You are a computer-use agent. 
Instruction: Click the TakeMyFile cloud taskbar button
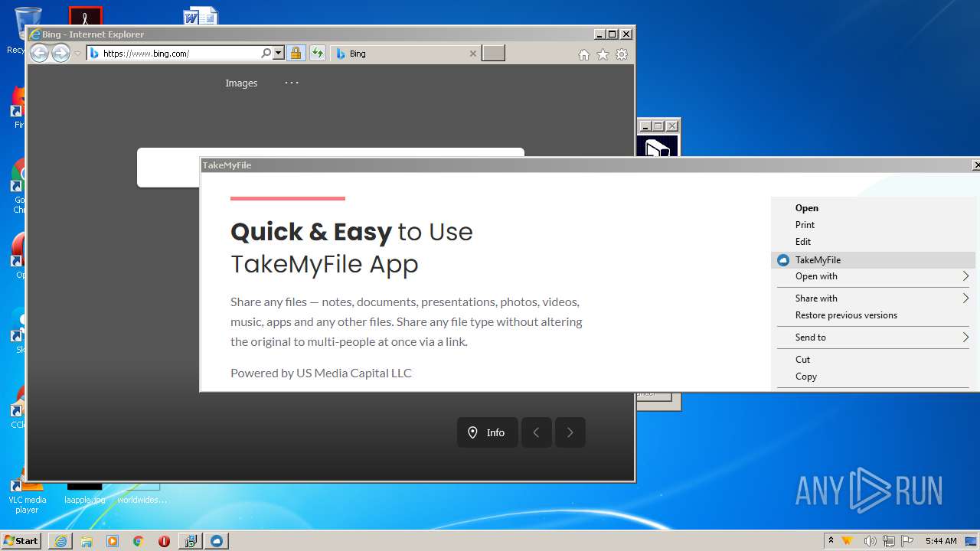pyautogui.click(x=217, y=541)
